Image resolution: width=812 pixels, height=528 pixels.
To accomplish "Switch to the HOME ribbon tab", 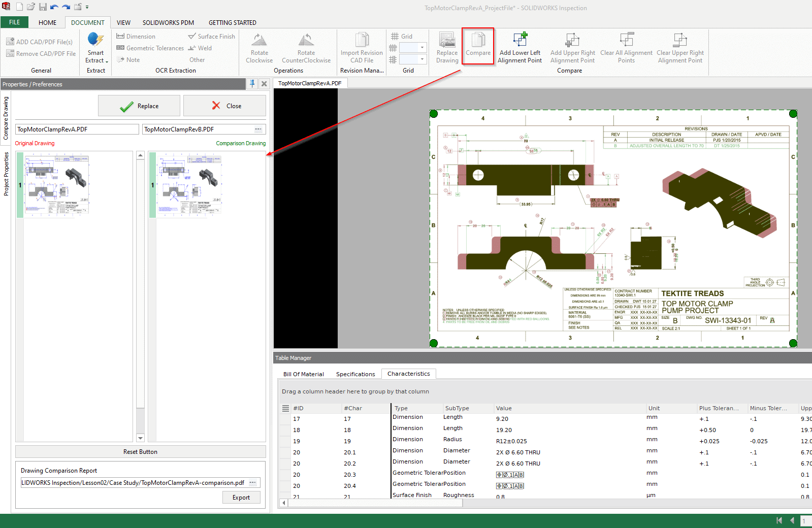I will tap(48, 22).
